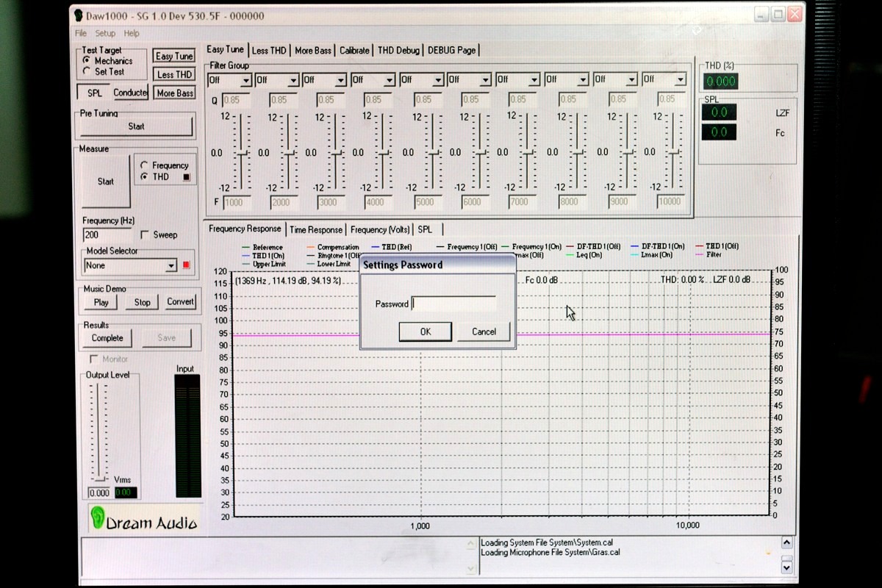Screen dimensions: 882x588
Task: Click the Dream Audio ear logo
Action: coord(97,519)
